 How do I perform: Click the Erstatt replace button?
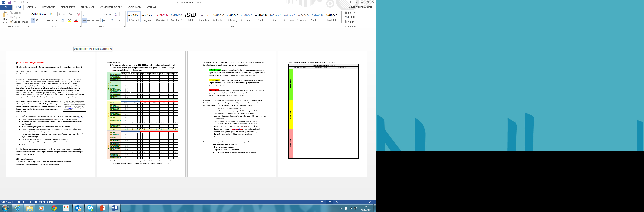349,17
